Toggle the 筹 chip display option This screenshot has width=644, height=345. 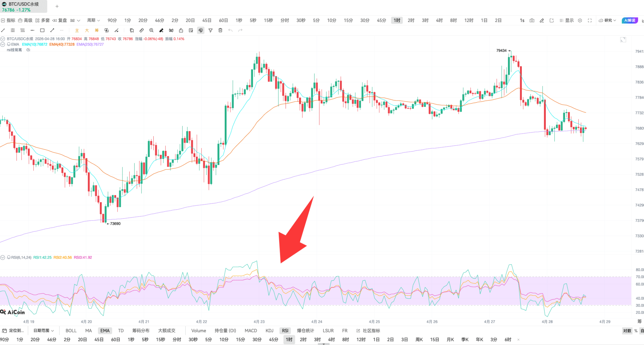click(96, 30)
